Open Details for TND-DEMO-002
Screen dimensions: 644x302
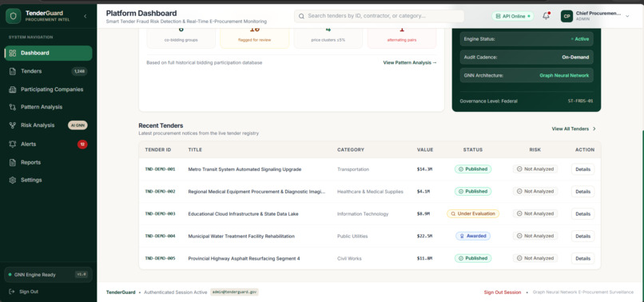(x=582, y=192)
